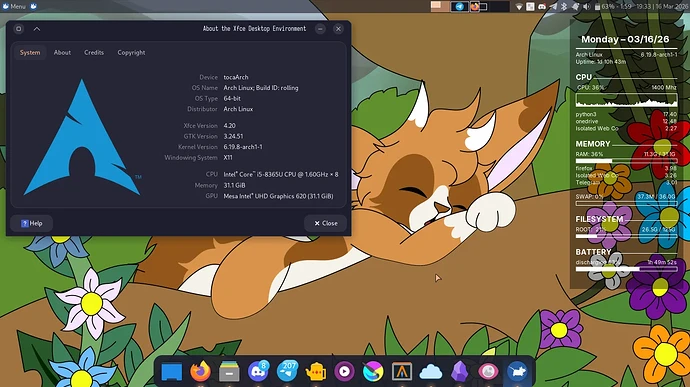690x387 pixels.
Task: Open Telegram with 207 badge in dock
Action: point(287,371)
